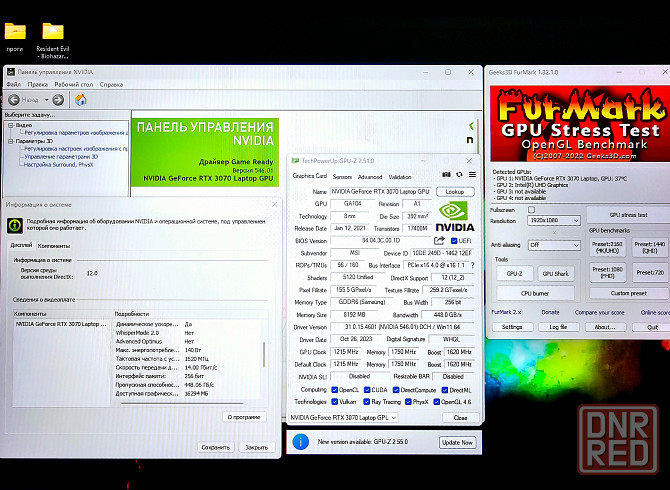The width and height of the screenshot is (670, 490).
Task: Open 'Файл' menu in NVIDIA panel
Action: point(14,85)
